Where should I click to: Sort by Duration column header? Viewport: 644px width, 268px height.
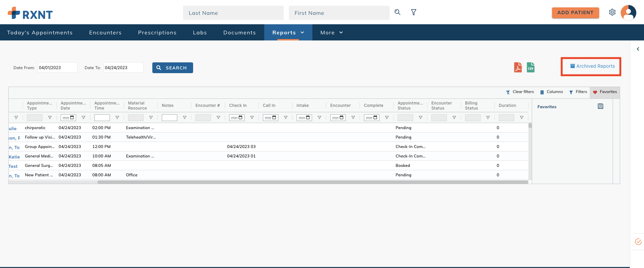(507, 106)
